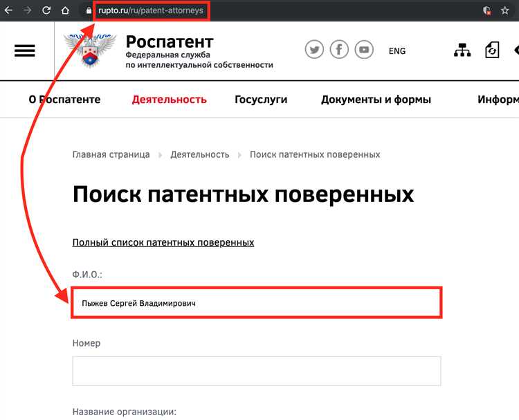Screen dimensions: 519x420
Task: Click the Роспатент site title text
Action: coord(170,42)
